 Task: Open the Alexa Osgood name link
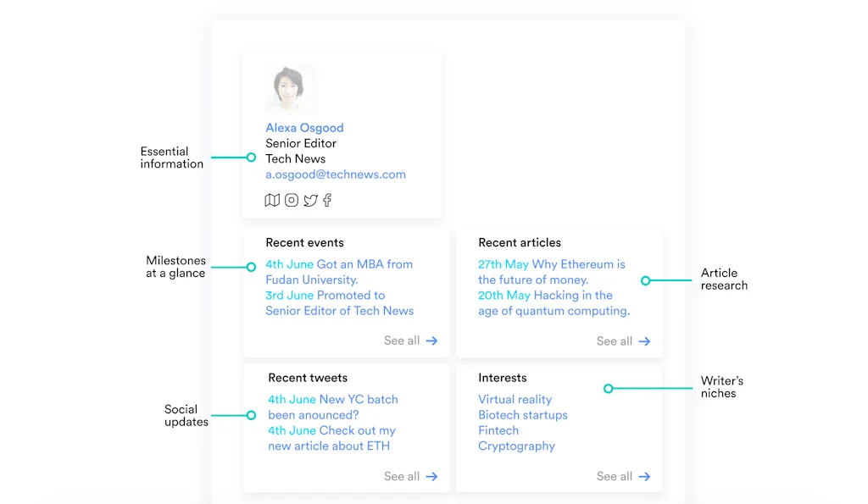tap(304, 128)
